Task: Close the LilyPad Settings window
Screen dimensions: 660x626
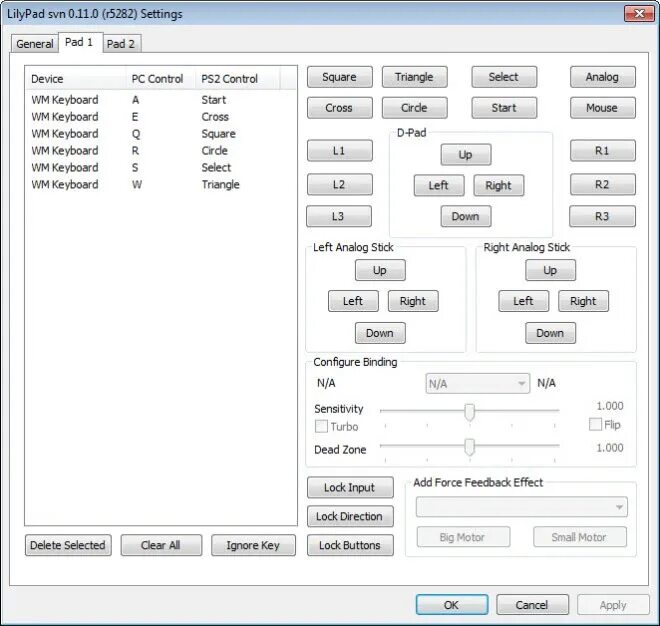Action: click(639, 13)
